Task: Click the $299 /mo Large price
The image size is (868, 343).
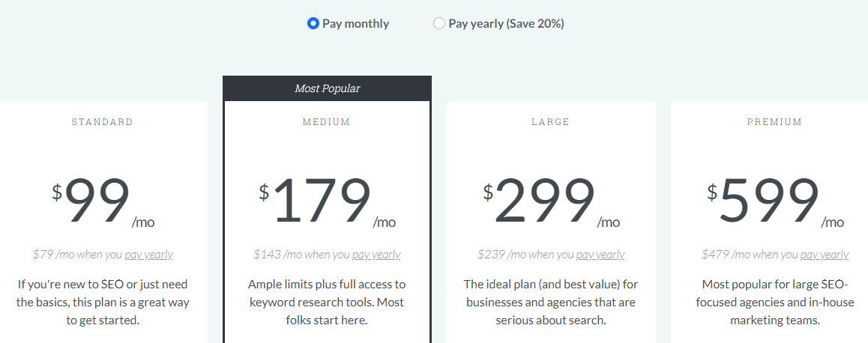Action: tap(551, 202)
